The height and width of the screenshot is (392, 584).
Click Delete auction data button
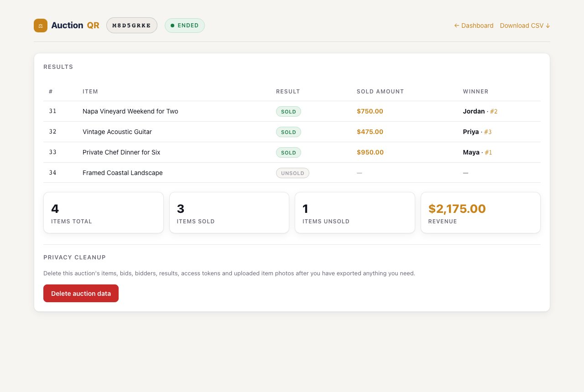(x=81, y=294)
